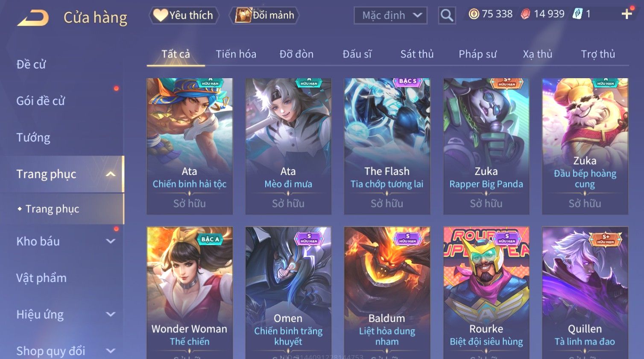Go to Gói đề cử section
644x359 pixels.
tap(41, 101)
